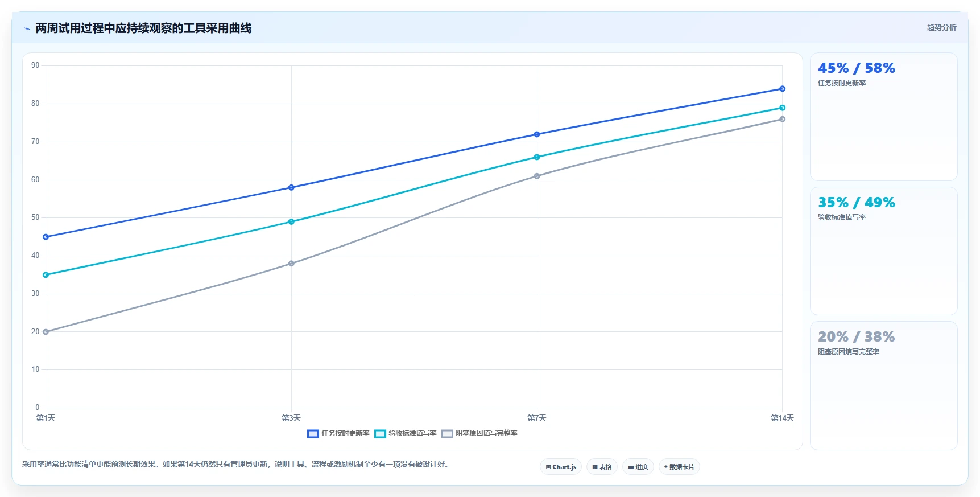The height and width of the screenshot is (497, 980).
Task: Click the 第3天 x-axis label
Action: (x=291, y=418)
